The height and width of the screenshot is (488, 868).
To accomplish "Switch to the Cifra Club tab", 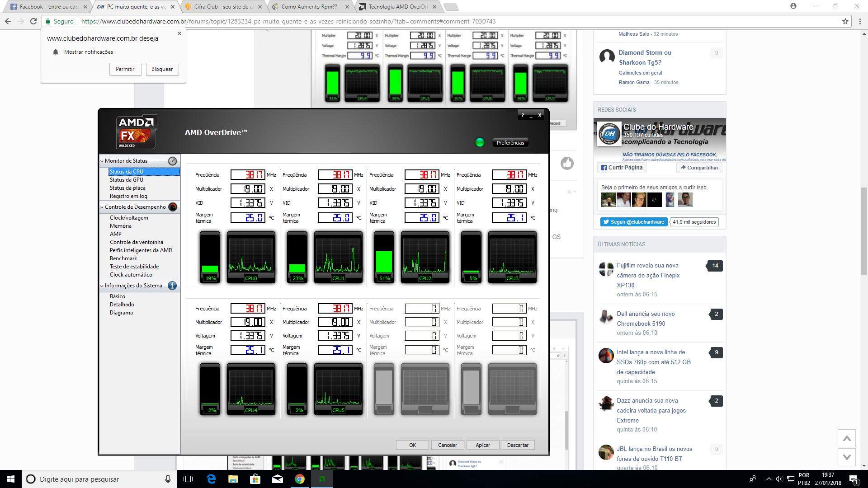I will click(223, 7).
